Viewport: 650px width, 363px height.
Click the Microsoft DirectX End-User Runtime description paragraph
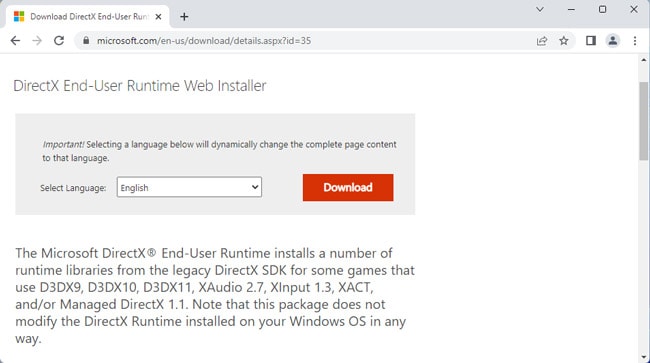215,295
